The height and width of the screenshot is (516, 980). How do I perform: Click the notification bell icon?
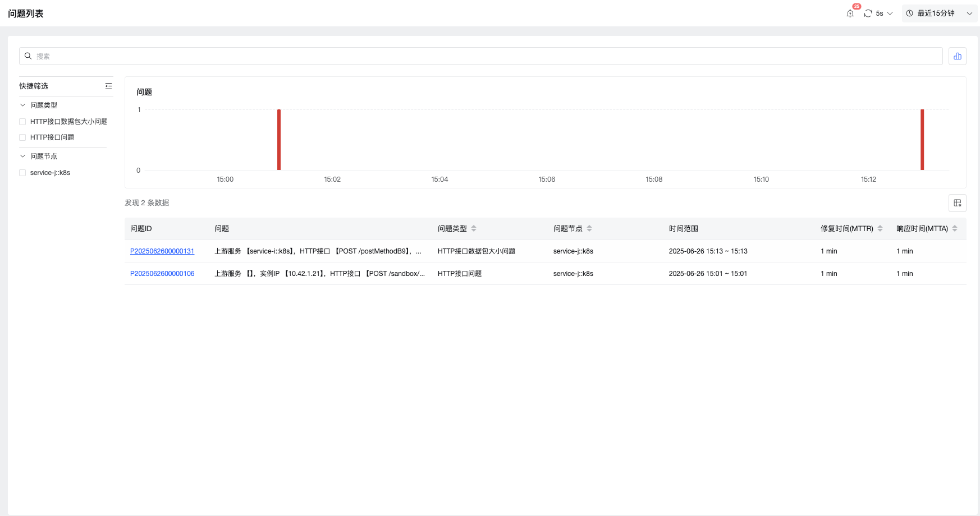850,13
